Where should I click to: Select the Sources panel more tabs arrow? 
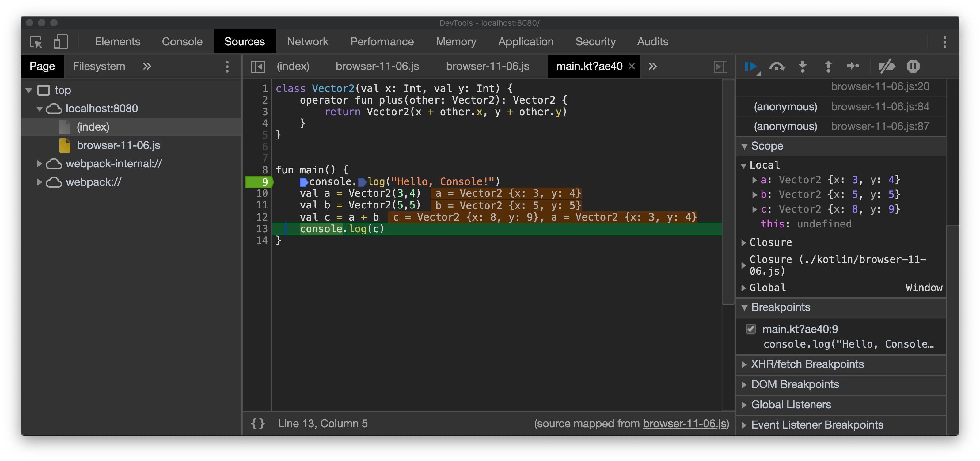tap(652, 66)
